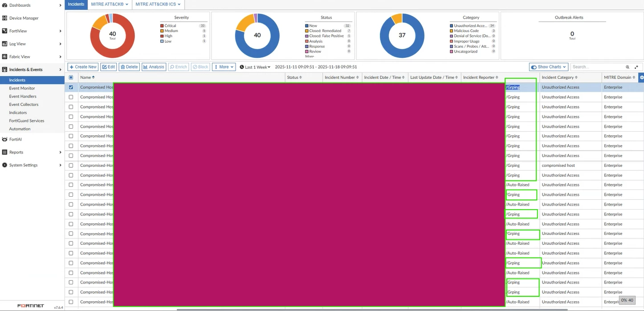Open the Show Charts dropdown arrow
This screenshot has width=644, height=311.
pyautogui.click(x=565, y=67)
